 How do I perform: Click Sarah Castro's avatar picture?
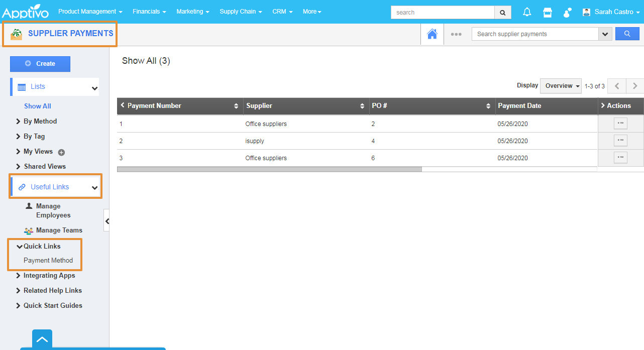click(587, 12)
